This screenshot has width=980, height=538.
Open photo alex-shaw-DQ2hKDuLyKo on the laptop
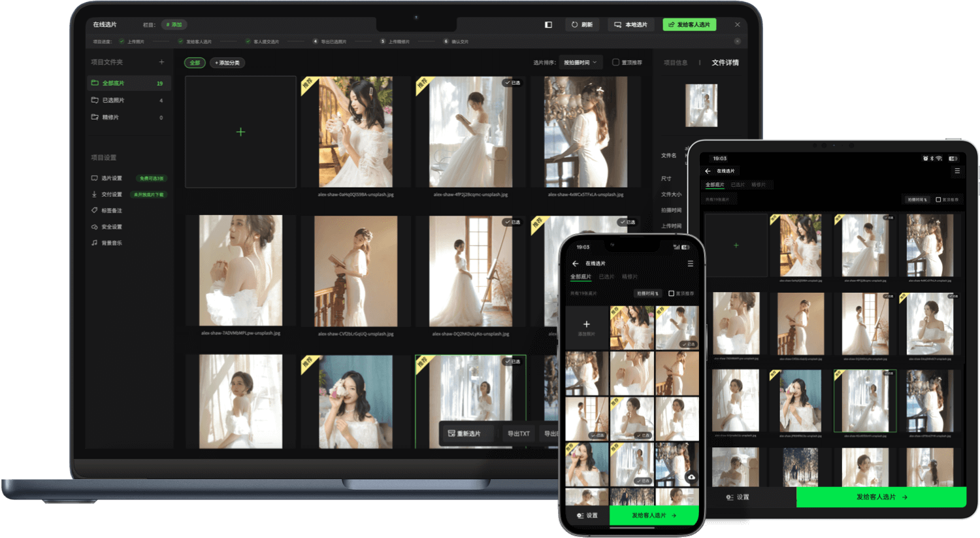click(470, 271)
